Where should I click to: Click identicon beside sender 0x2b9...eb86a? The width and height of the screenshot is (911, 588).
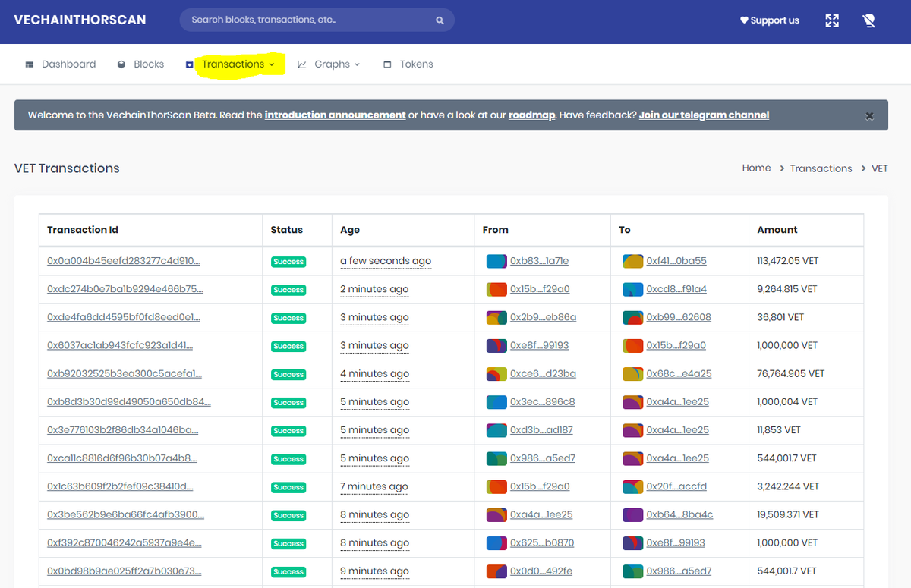click(x=496, y=317)
